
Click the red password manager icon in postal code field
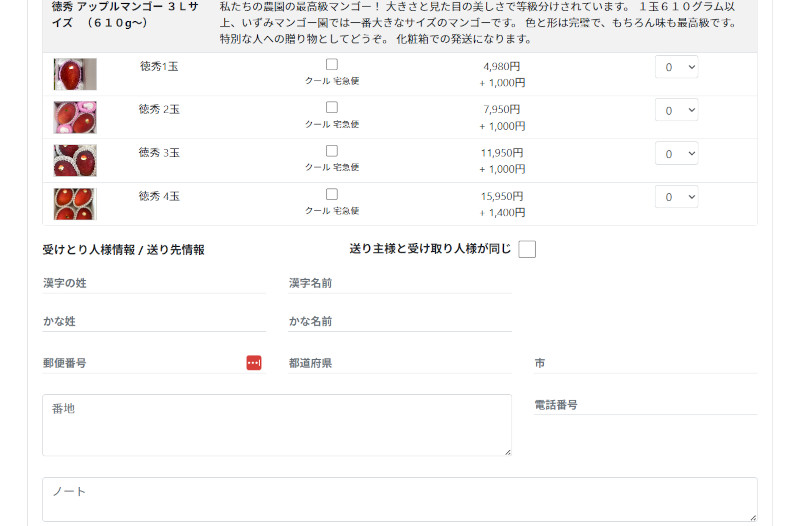[x=254, y=363]
